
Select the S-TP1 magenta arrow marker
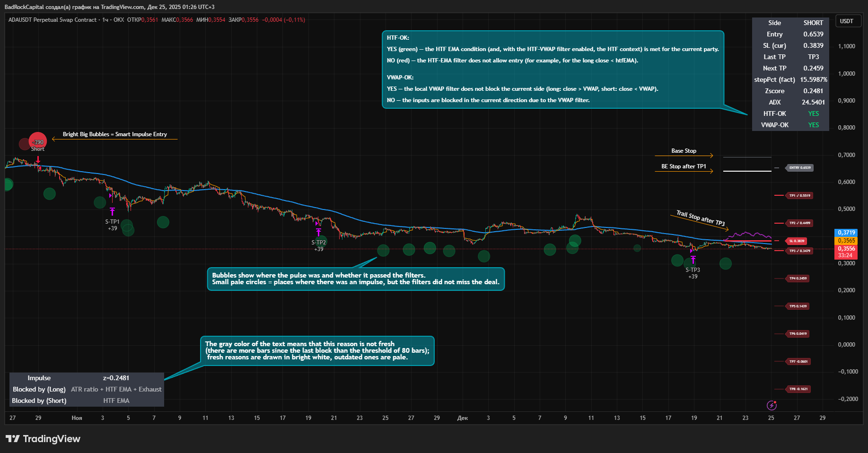(112, 211)
